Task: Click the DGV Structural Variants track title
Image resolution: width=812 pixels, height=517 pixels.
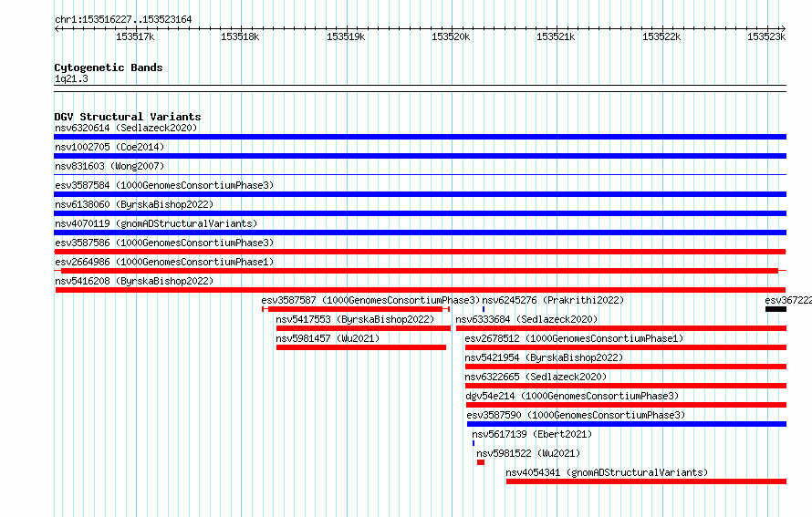Action: pyautogui.click(x=128, y=117)
